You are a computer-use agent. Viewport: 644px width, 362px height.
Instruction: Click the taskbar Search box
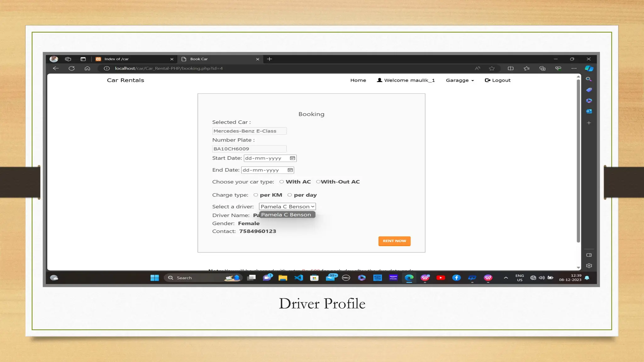pos(203,278)
